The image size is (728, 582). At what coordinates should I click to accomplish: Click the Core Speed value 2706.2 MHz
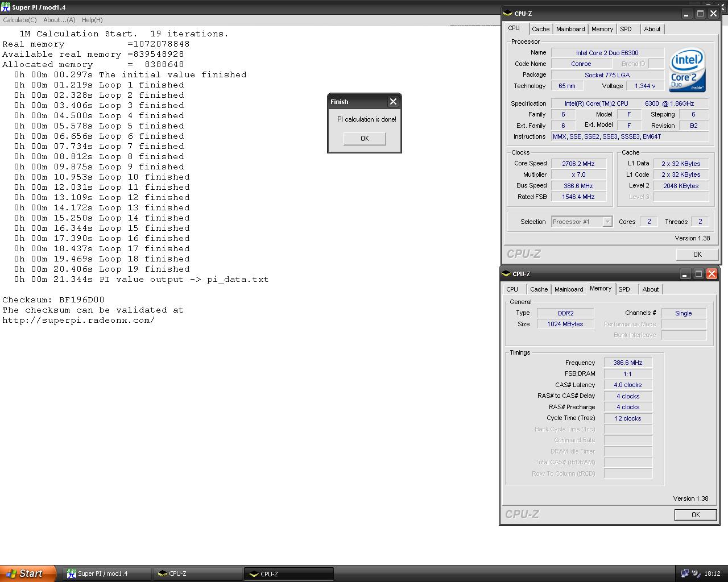[578, 164]
